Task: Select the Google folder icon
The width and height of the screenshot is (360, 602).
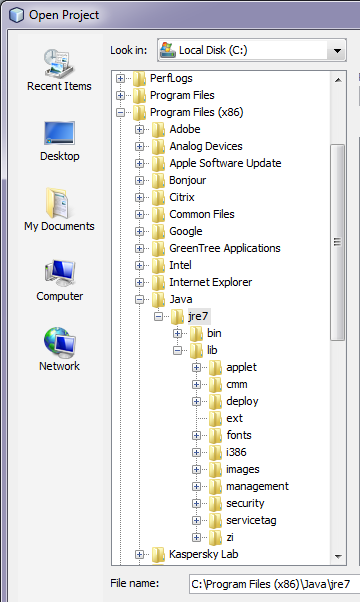Action: tap(158, 232)
